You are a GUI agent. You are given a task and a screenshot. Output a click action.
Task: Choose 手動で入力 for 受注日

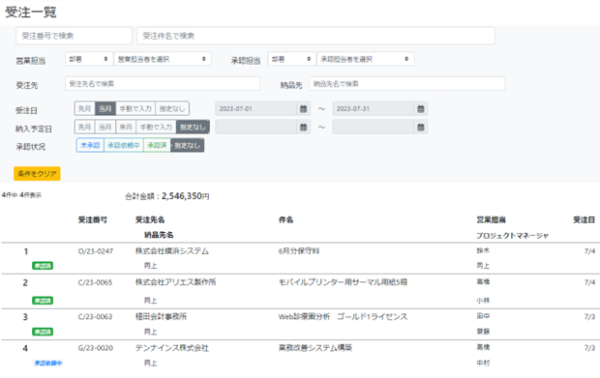click(135, 109)
